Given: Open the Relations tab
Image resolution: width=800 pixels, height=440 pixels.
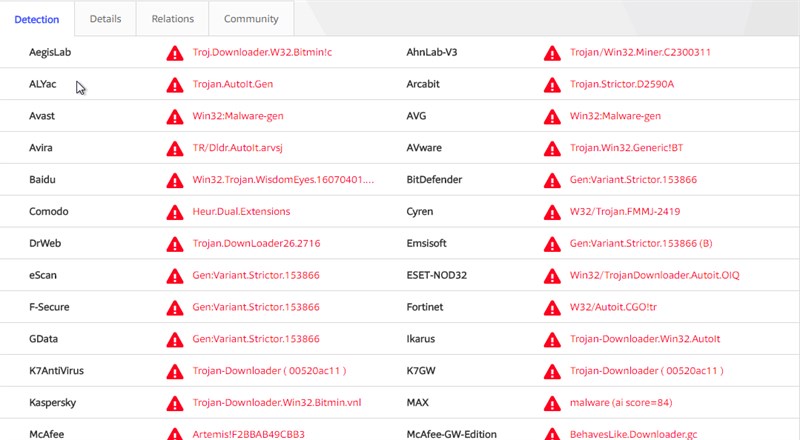Looking at the screenshot, I should coord(173,19).
